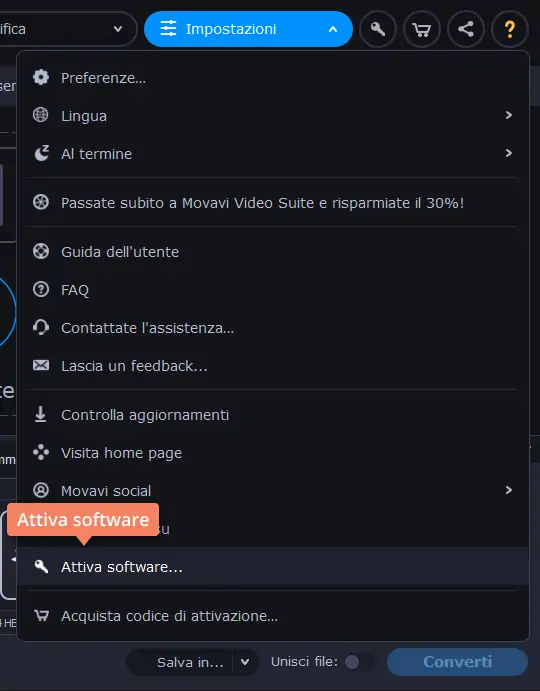Viewport: 540px width, 691px height.
Task: Toggle the Unisci file switch
Action: click(359, 662)
